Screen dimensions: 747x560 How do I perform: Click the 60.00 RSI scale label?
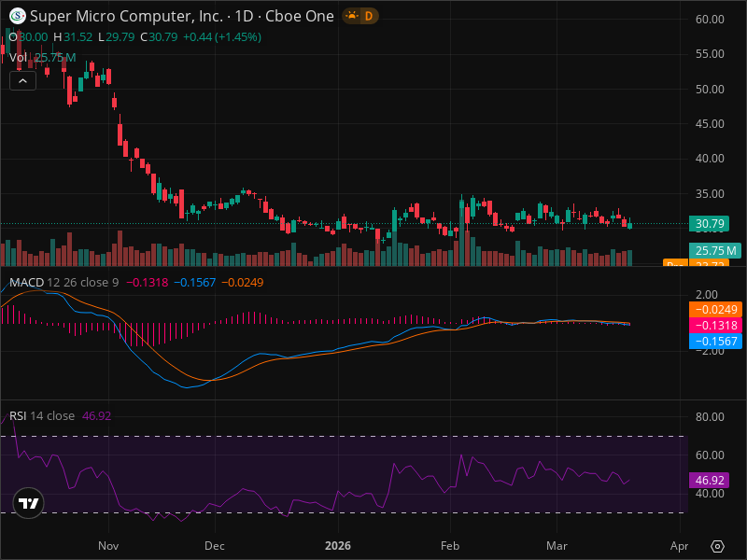(710, 455)
